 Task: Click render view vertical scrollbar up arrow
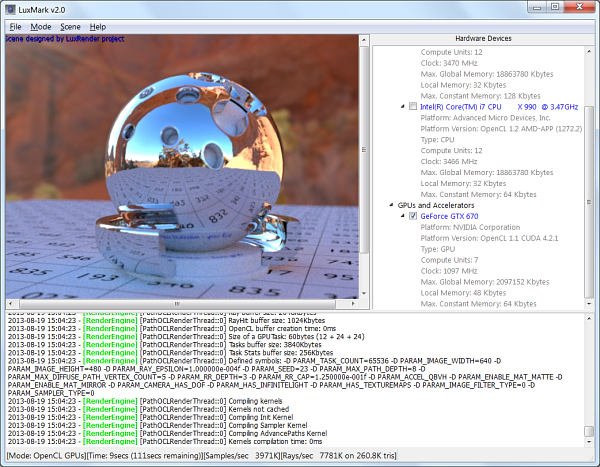coord(364,40)
